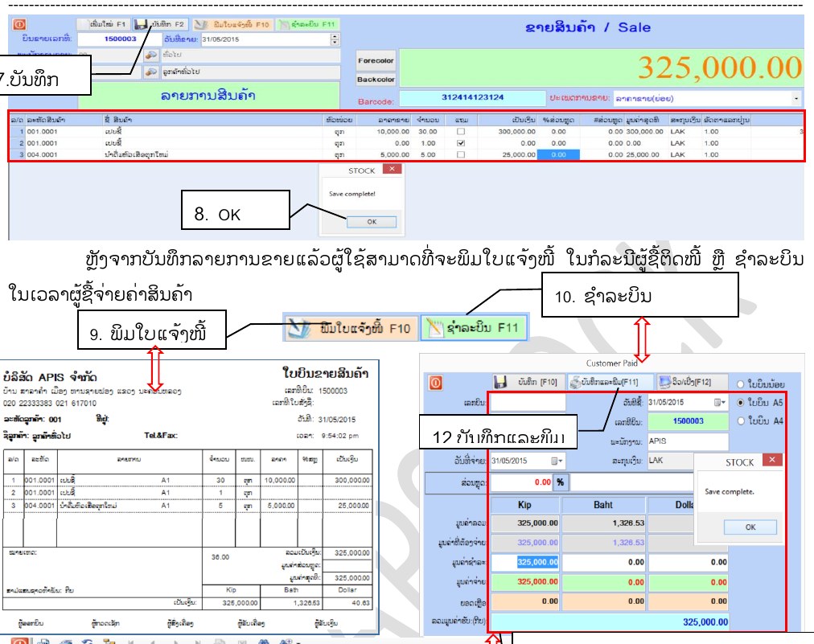Screen dimensions: 814x644
Task: Click the floppy disk Save F2 icon
Action: click(141, 24)
